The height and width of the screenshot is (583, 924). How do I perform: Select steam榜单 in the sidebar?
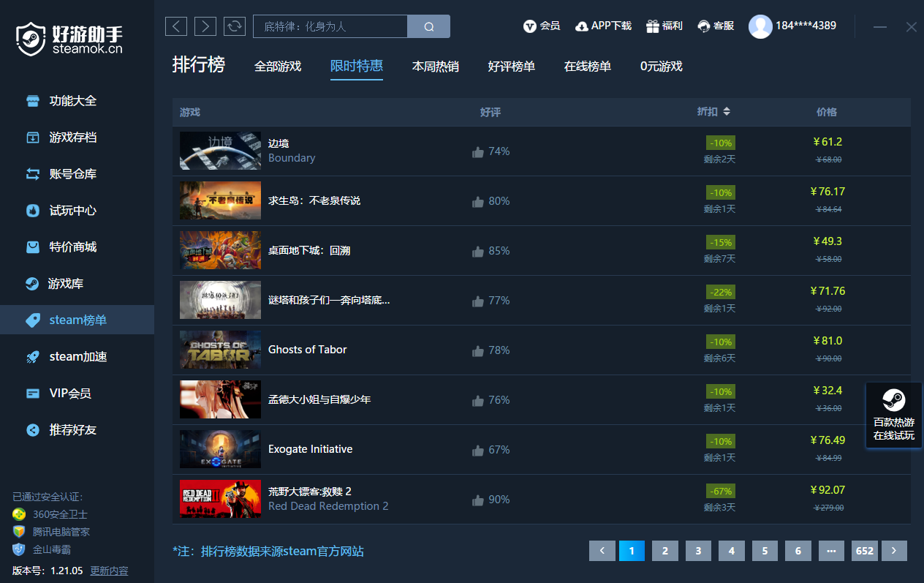(77, 320)
